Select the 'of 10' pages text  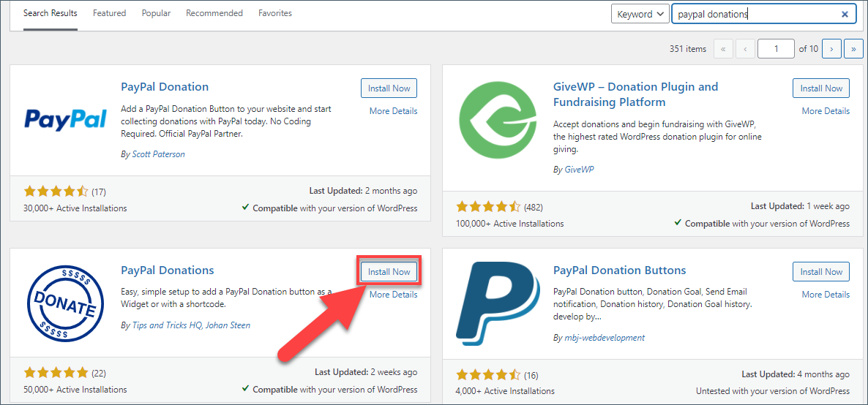click(x=808, y=49)
